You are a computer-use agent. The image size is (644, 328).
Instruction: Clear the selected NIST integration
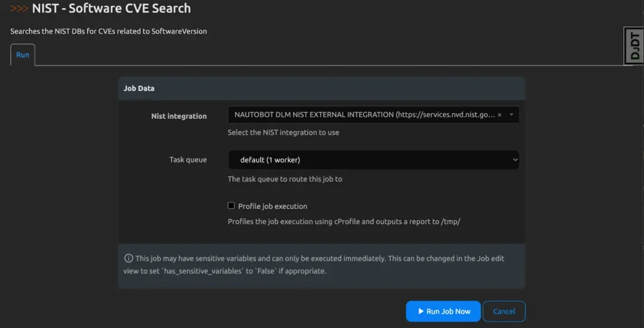(499, 115)
